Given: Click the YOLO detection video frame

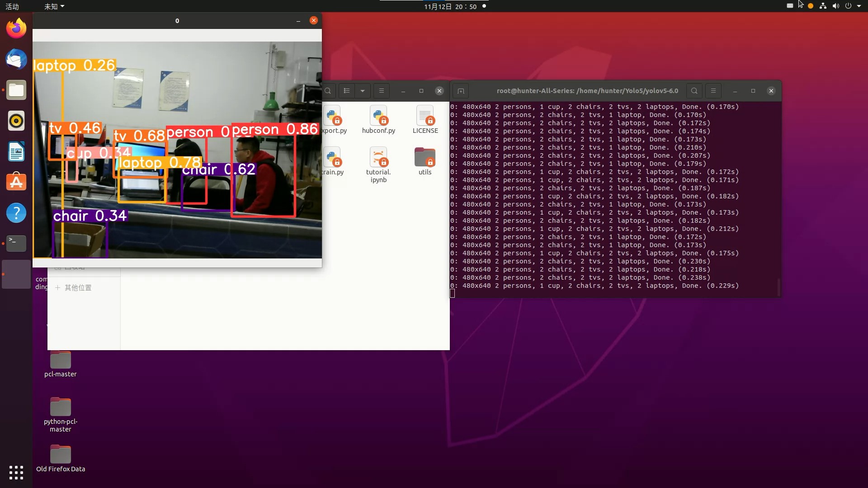Looking at the screenshot, I should pyautogui.click(x=177, y=150).
